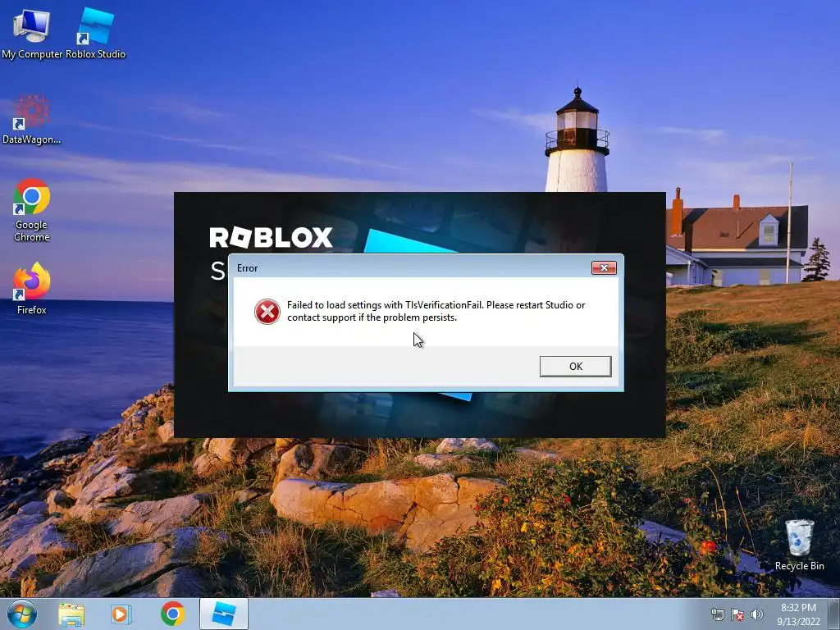Open the network icon in the system tray
Image resolution: width=840 pixels, height=630 pixels.
[x=717, y=614]
